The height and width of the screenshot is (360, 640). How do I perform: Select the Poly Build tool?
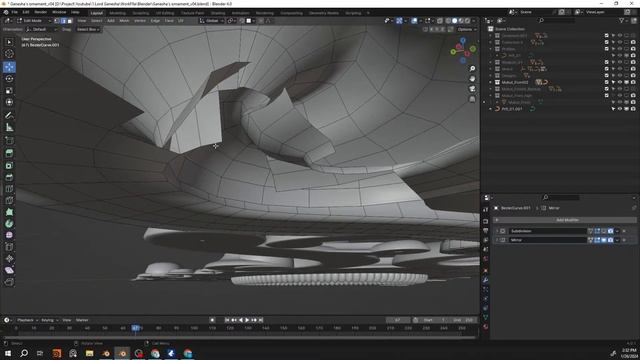click(9, 212)
